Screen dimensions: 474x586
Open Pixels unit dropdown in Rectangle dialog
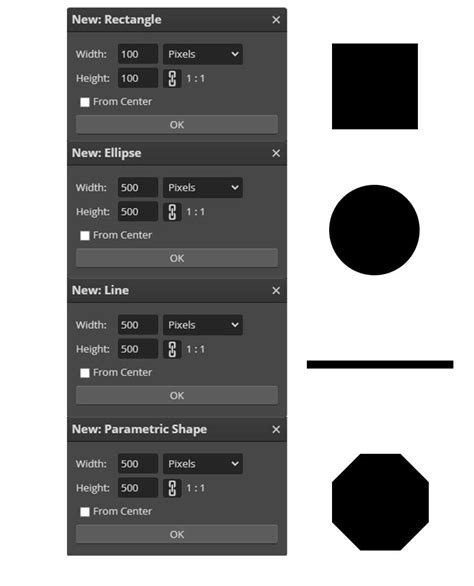[203, 54]
